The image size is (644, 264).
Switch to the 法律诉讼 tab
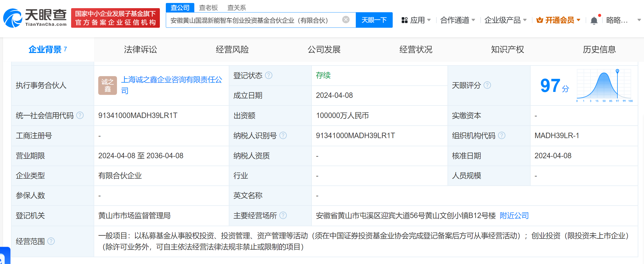point(140,49)
